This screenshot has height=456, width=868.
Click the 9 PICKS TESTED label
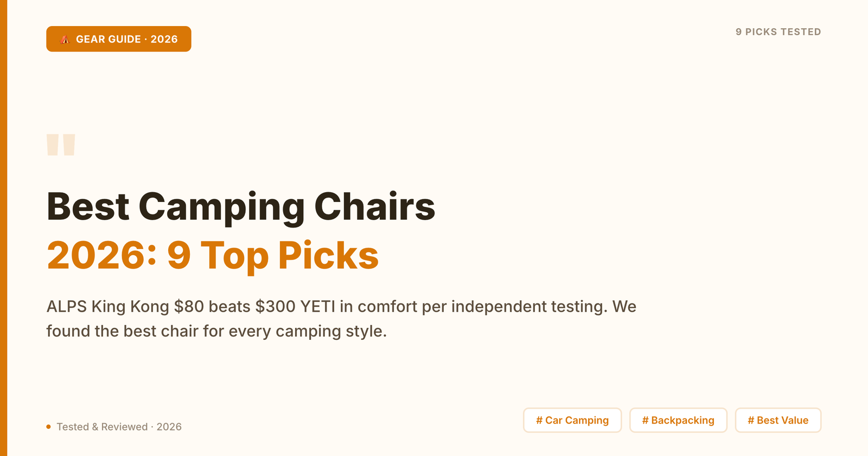(778, 32)
